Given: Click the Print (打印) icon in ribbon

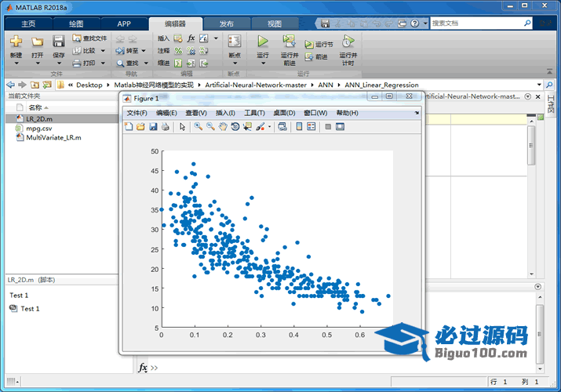Looking at the screenshot, I should 77,64.
